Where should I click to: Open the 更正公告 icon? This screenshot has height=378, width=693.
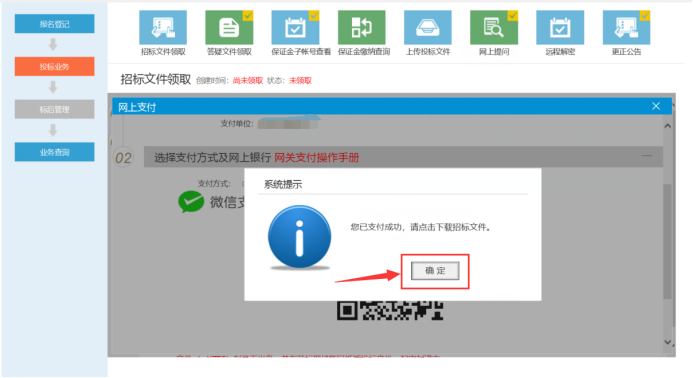[x=626, y=27]
